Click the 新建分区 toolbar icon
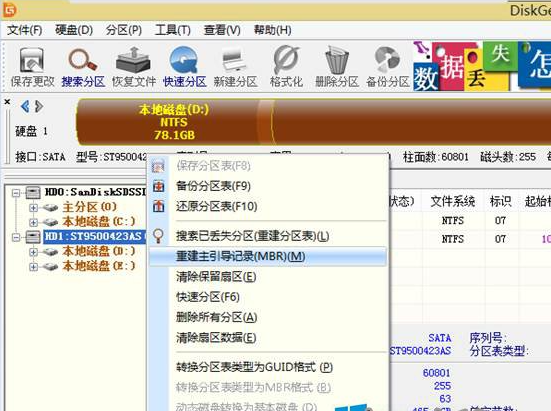Image resolution: width=551 pixels, height=411 pixels. pos(235,60)
